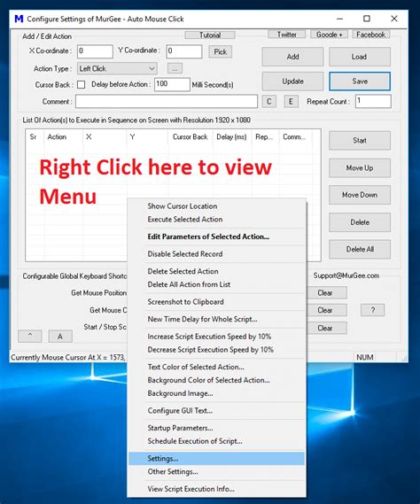The height and width of the screenshot is (504, 420).
Task: Choose Text Color of Selected Action
Action: coord(216,367)
